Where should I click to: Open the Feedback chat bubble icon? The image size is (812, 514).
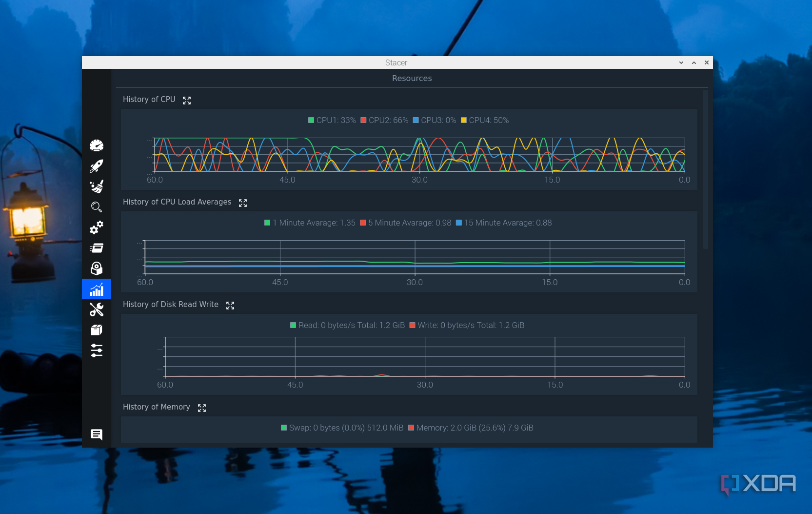[97, 434]
